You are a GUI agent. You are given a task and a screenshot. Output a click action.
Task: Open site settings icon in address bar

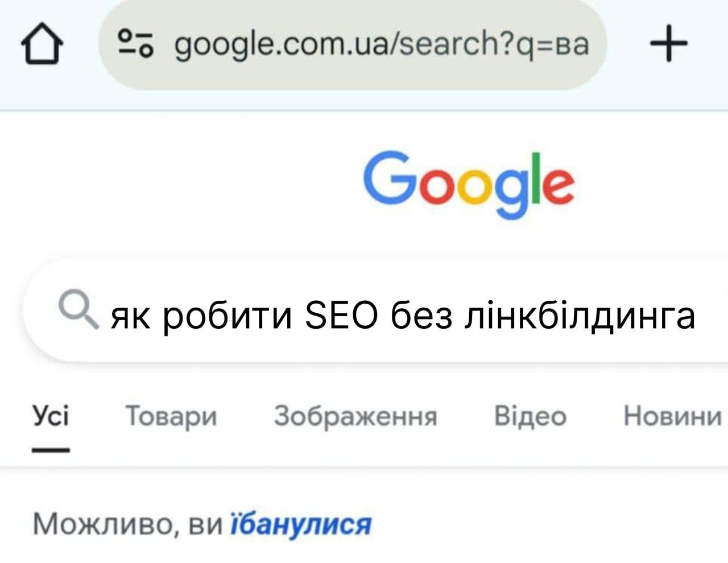[135, 43]
